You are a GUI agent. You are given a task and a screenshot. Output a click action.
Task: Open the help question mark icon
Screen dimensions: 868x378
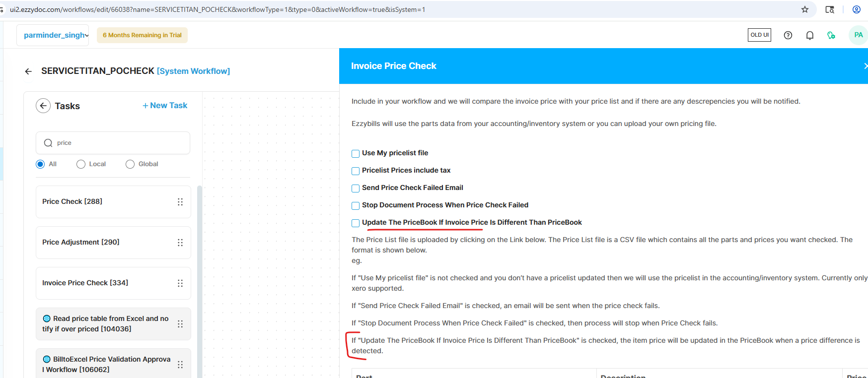[788, 35]
